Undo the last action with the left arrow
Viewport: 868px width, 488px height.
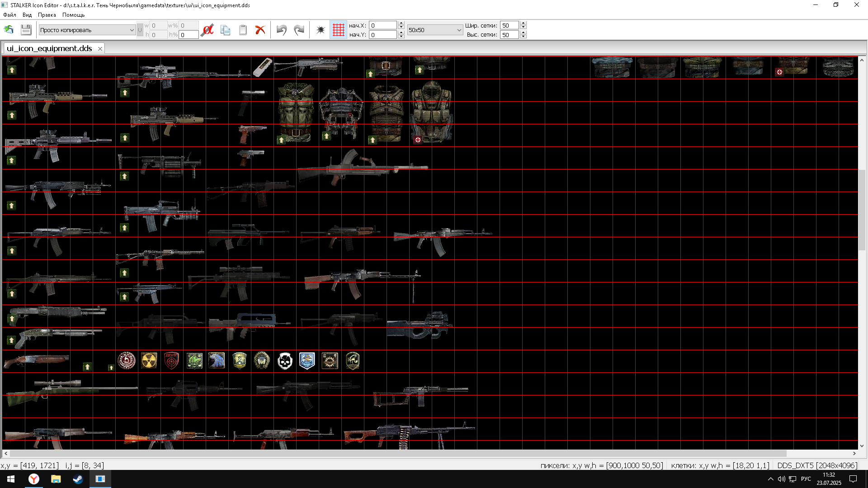pos(282,30)
